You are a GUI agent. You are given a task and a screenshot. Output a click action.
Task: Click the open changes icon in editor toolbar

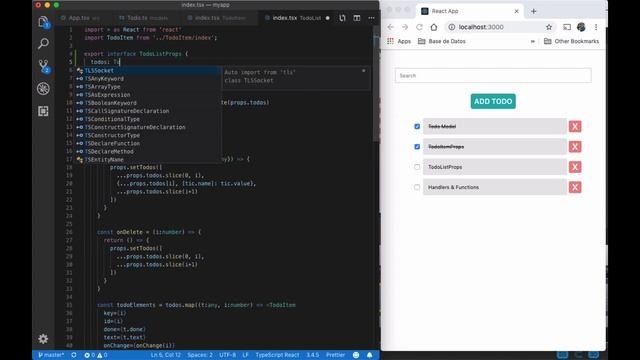pos(342,18)
